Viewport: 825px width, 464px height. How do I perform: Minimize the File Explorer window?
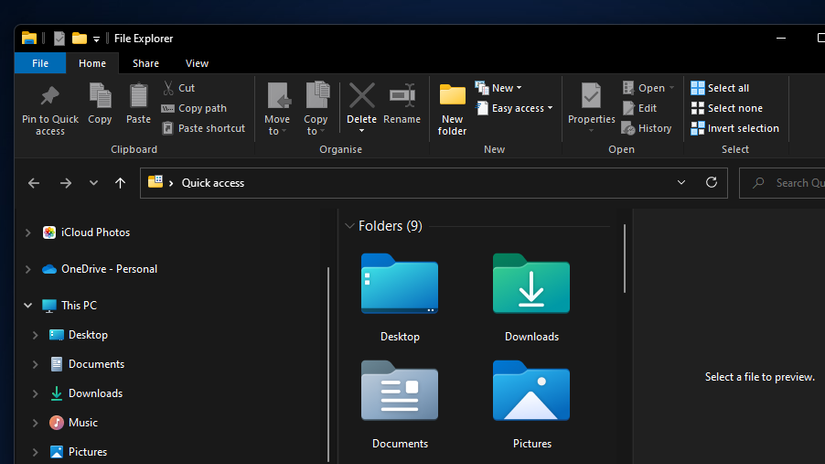[x=781, y=38]
